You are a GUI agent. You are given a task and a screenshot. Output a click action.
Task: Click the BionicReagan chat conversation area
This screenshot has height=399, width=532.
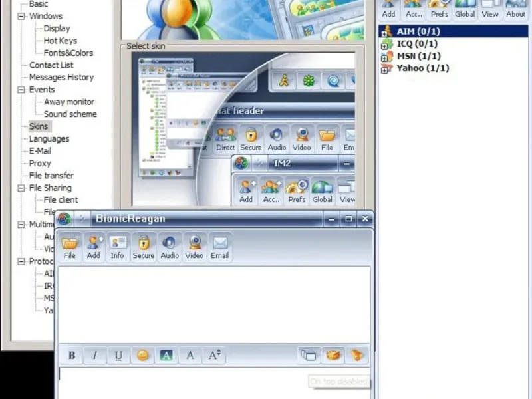[214, 305]
